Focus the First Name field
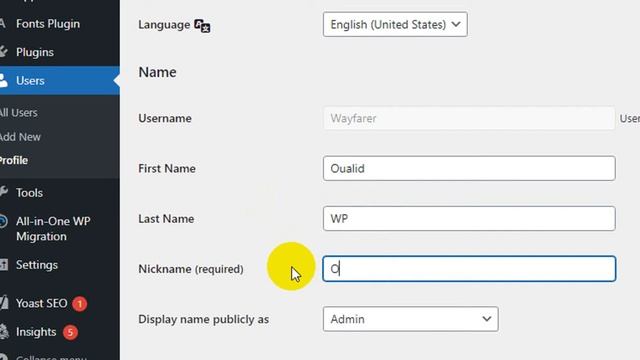The width and height of the screenshot is (640, 360). coord(469,168)
